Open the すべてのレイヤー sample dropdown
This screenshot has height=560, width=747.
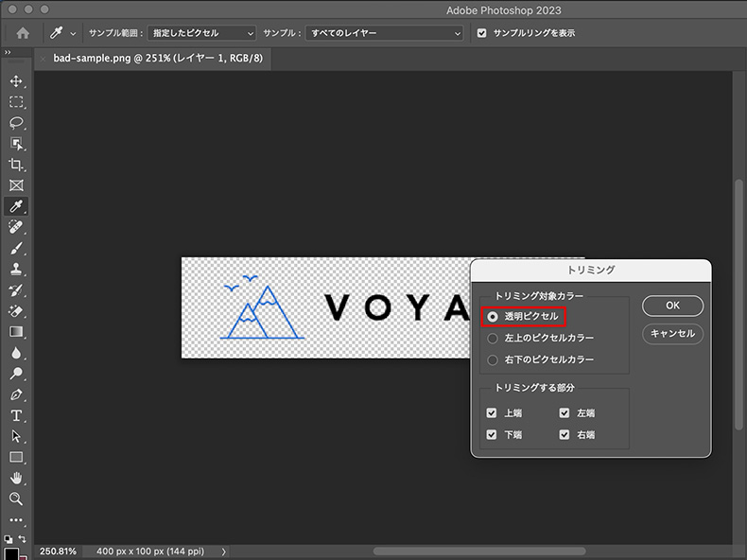point(386,33)
